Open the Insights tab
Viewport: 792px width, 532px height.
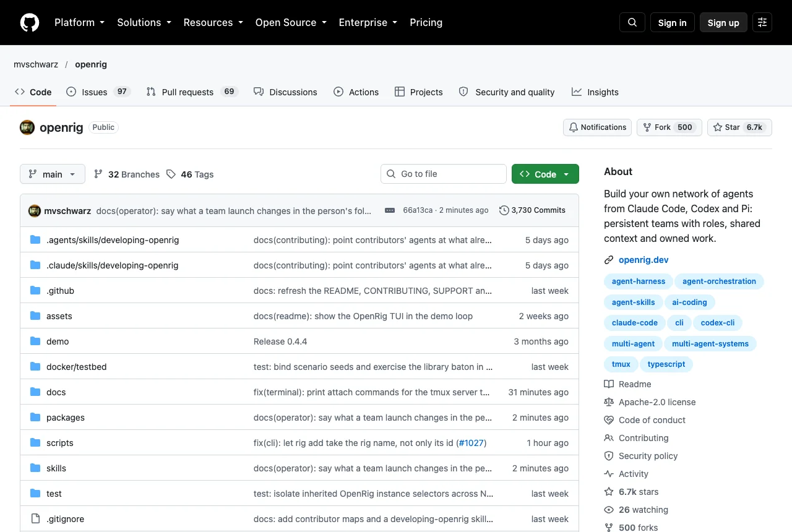coord(595,92)
